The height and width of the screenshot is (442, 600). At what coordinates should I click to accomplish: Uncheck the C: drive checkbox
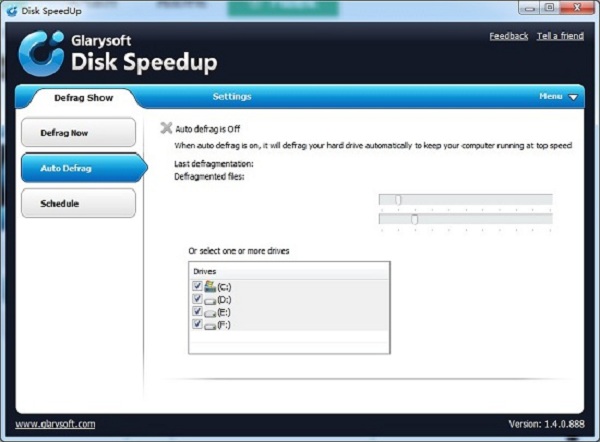197,286
